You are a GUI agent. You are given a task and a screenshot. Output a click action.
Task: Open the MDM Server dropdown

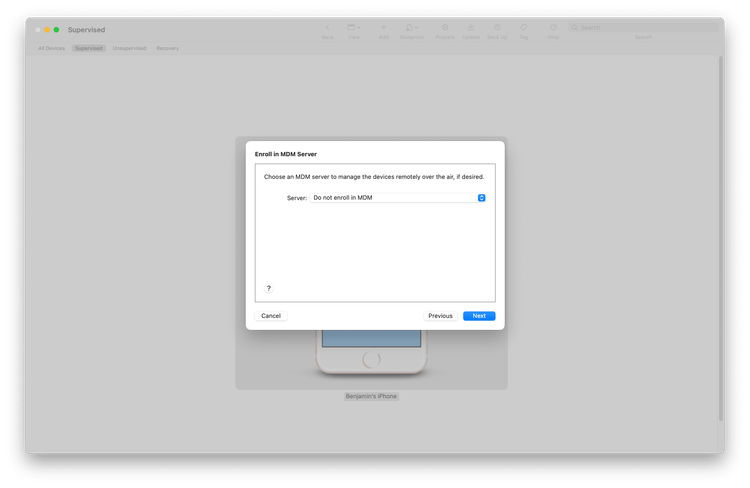[x=398, y=198]
